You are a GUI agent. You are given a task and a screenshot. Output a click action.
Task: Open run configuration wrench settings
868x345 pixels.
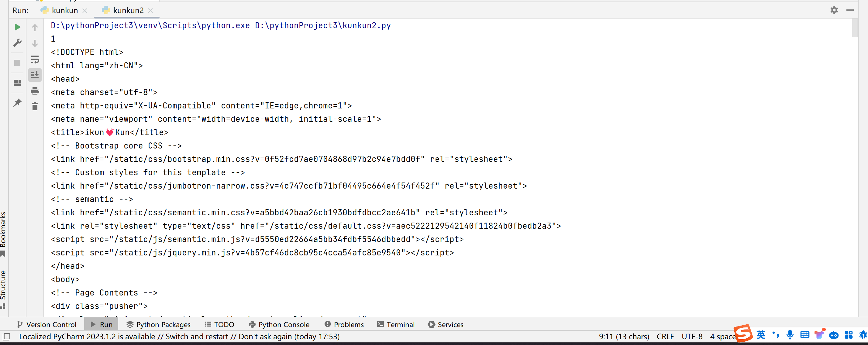17,43
